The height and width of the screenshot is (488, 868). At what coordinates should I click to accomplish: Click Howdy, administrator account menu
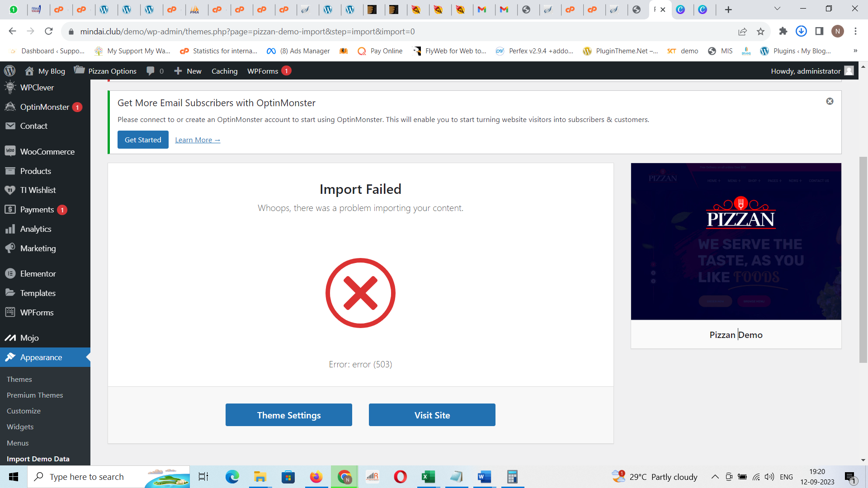tap(812, 71)
